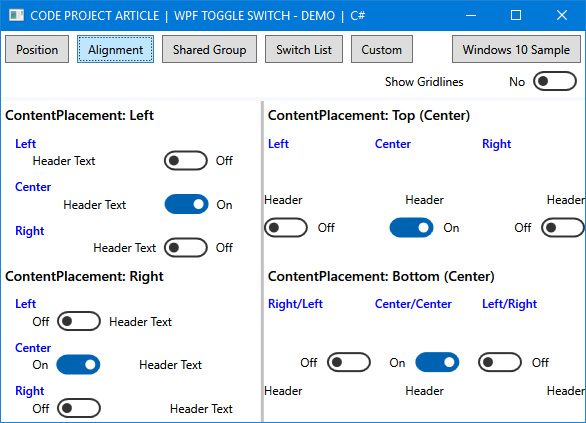Open the Position tab button
Image resolution: width=586 pixels, height=423 pixels.
pyautogui.click(x=37, y=49)
